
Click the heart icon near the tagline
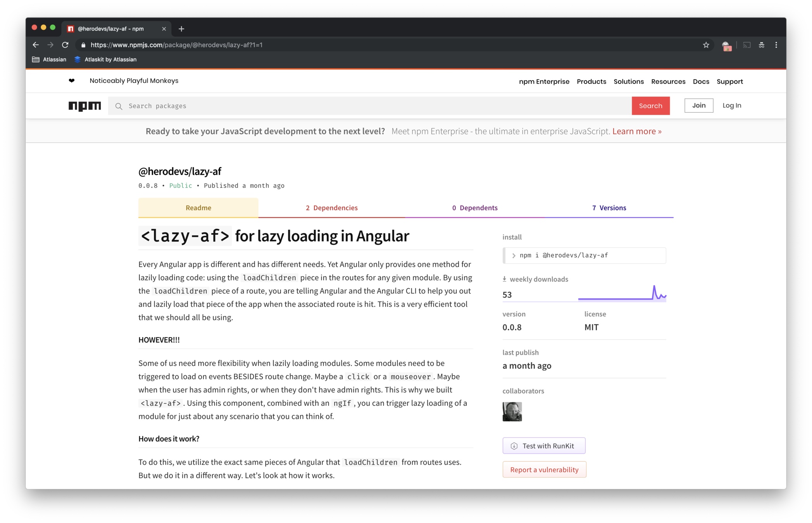pyautogui.click(x=72, y=81)
